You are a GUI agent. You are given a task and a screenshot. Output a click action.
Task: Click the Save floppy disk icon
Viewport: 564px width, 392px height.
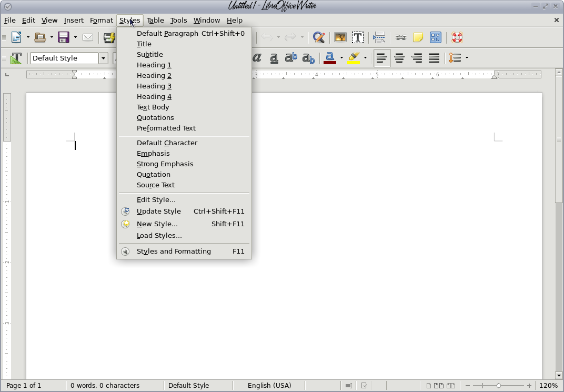point(64,37)
